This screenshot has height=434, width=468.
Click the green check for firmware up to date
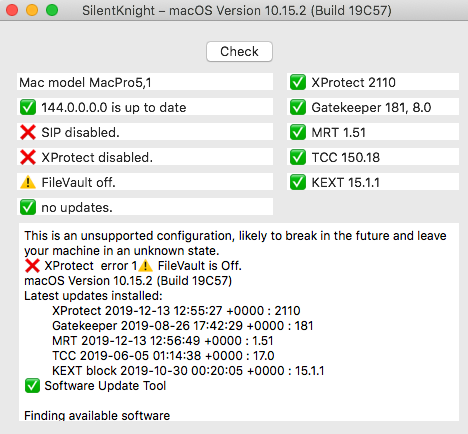[x=28, y=107]
